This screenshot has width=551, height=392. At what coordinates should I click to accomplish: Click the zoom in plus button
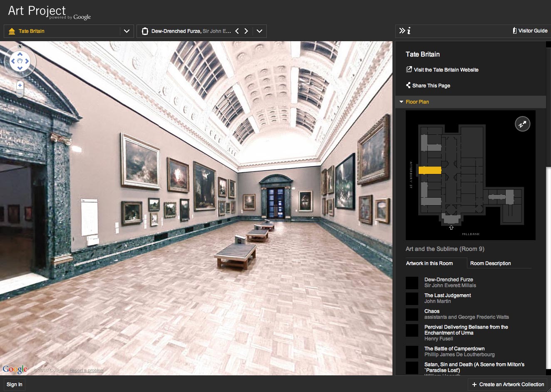[20, 85]
